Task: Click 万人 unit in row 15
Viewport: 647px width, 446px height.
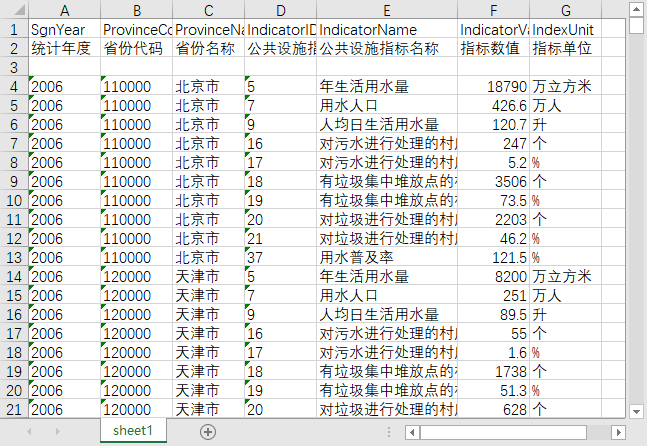Action: click(x=566, y=295)
